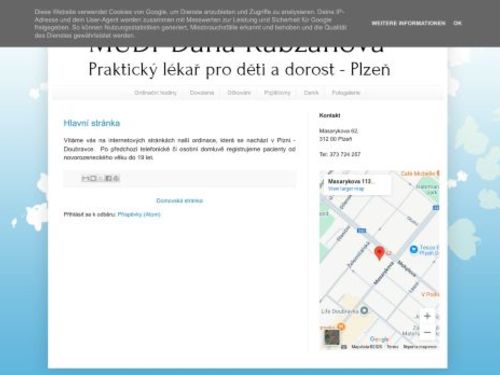This screenshot has width=500, height=375.
Task: Open the Ceník tab
Action: (x=311, y=93)
